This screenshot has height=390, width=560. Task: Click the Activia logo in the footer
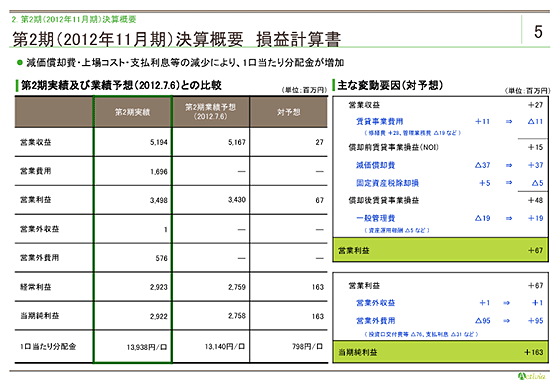tap(531, 376)
